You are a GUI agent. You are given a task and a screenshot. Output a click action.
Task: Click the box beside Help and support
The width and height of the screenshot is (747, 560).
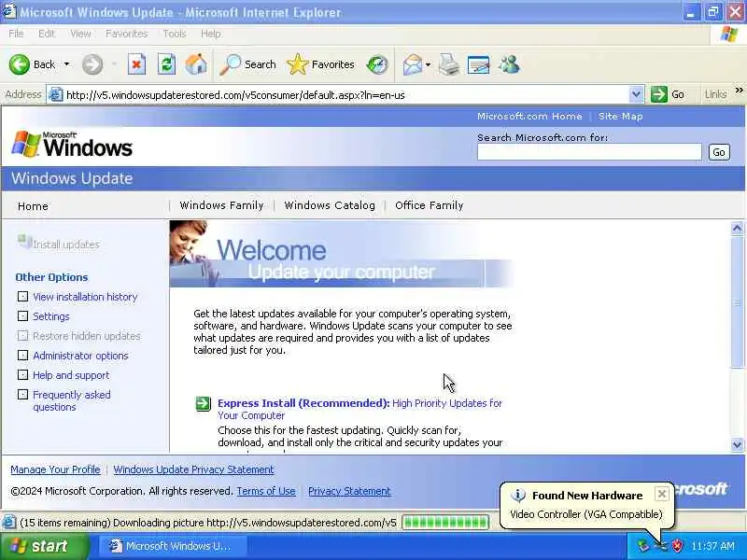pyautogui.click(x=22, y=375)
